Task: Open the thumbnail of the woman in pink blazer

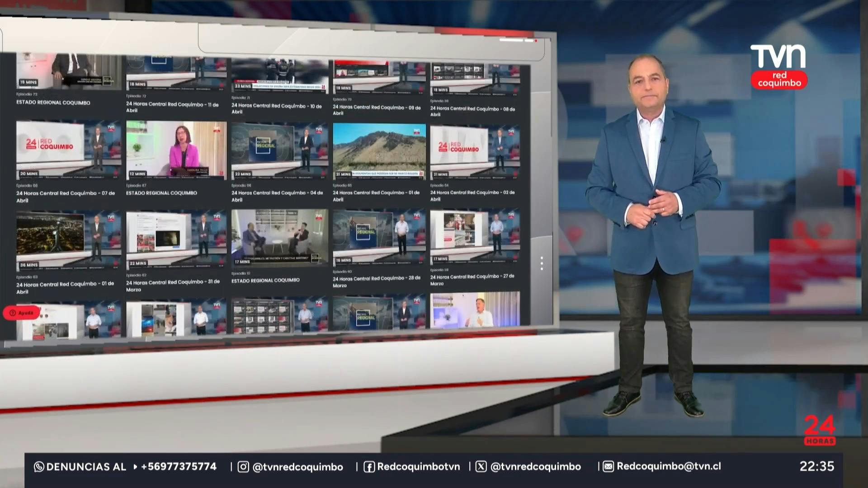Action: coord(176,150)
